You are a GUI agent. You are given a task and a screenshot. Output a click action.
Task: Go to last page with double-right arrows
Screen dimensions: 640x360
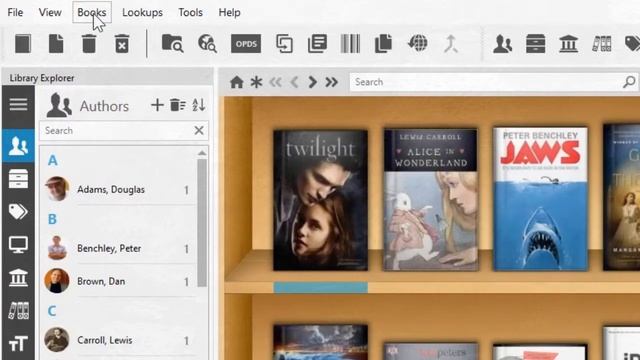[331, 82]
